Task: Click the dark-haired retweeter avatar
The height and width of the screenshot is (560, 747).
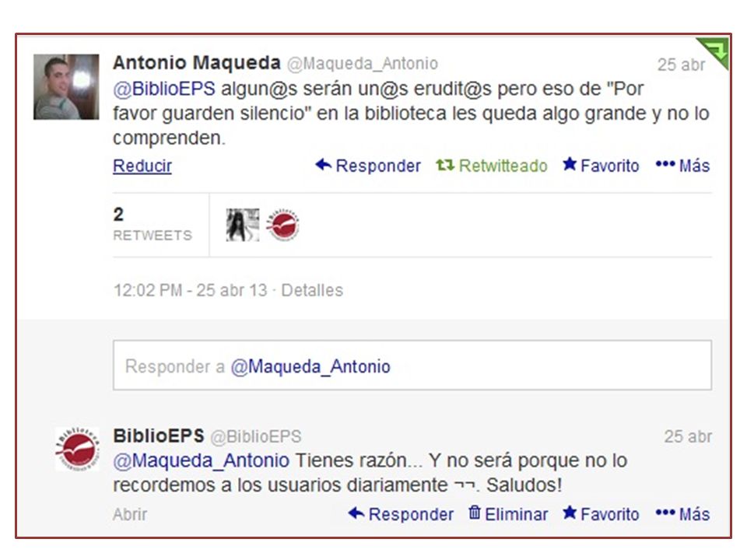Action: pos(243,225)
